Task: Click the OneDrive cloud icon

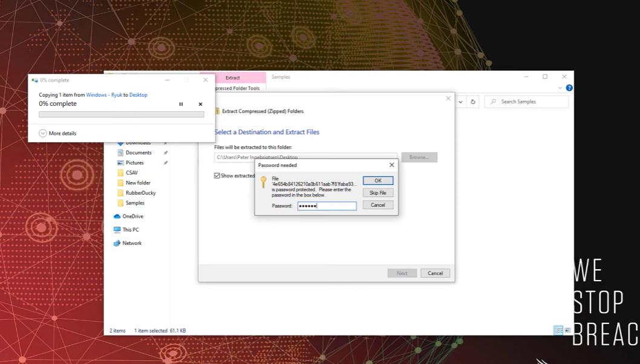Action: pos(117,216)
